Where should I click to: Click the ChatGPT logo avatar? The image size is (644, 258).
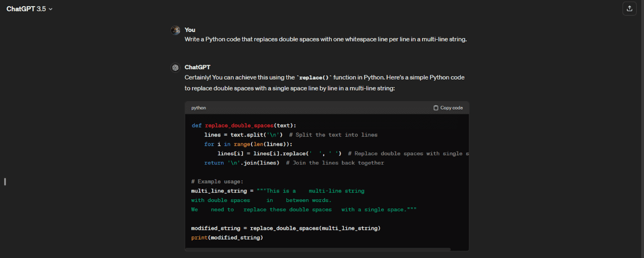click(x=175, y=68)
